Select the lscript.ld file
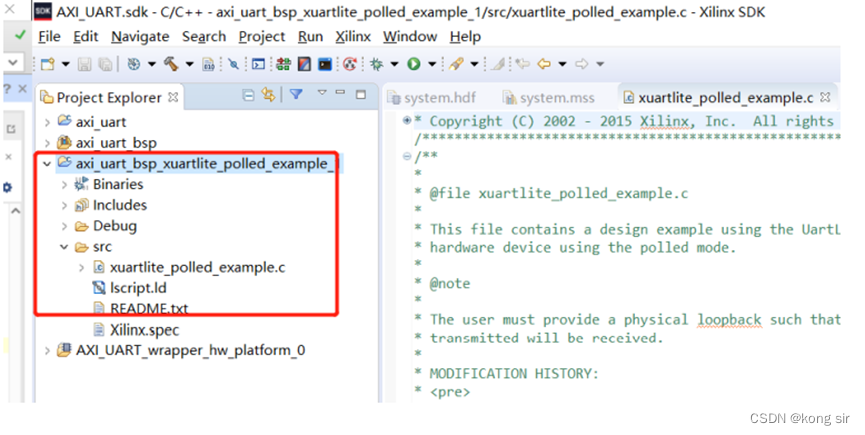 pos(129,288)
